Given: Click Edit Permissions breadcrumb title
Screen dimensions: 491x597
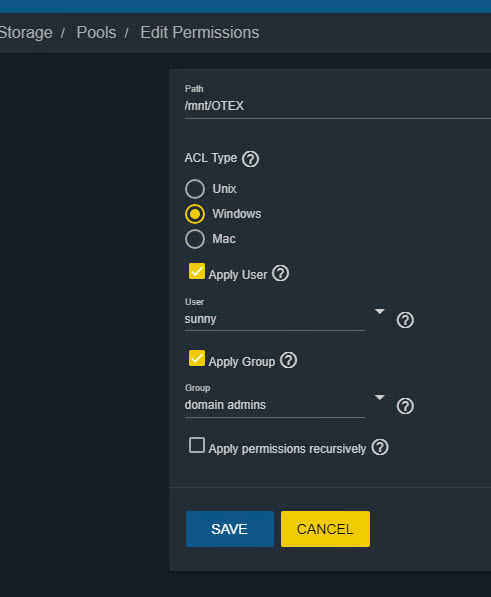Looking at the screenshot, I should pos(200,33).
